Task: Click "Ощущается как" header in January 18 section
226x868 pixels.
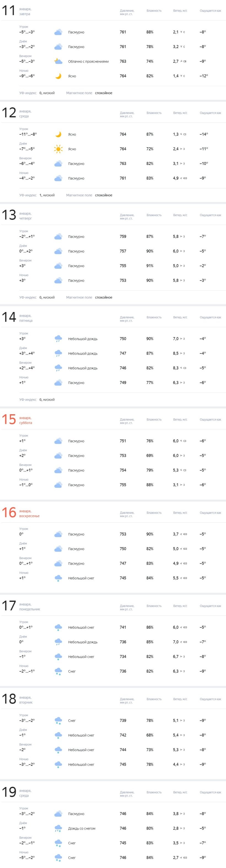Action: [210, 699]
